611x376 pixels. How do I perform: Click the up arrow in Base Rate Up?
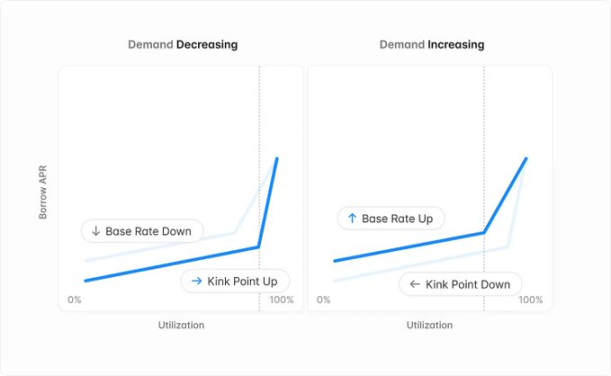click(x=352, y=218)
